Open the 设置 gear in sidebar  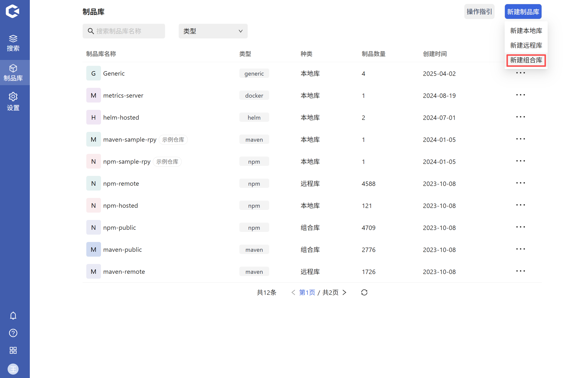point(13,101)
